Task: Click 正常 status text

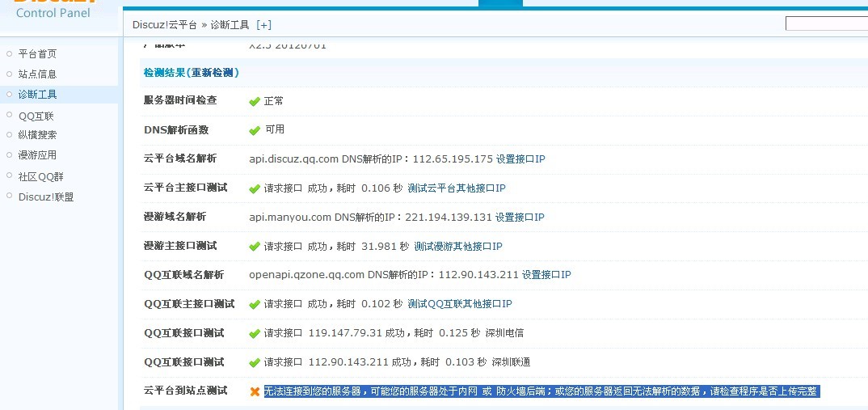Action: click(273, 101)
